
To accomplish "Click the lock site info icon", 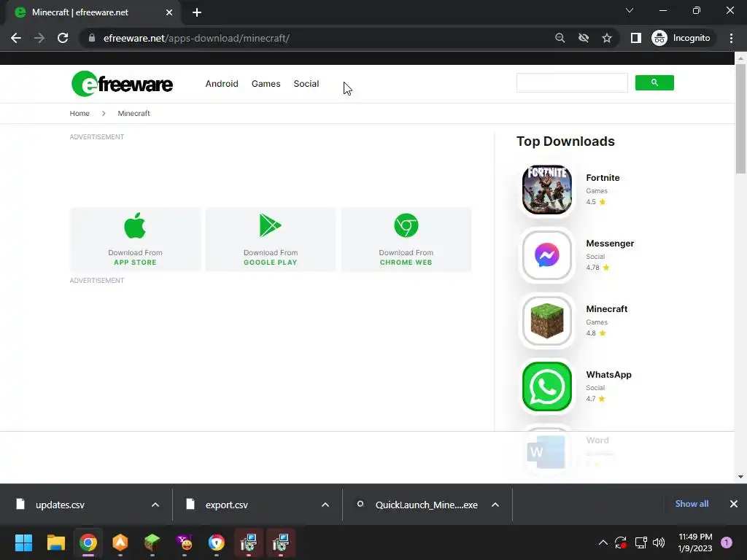I will point(91,38).
